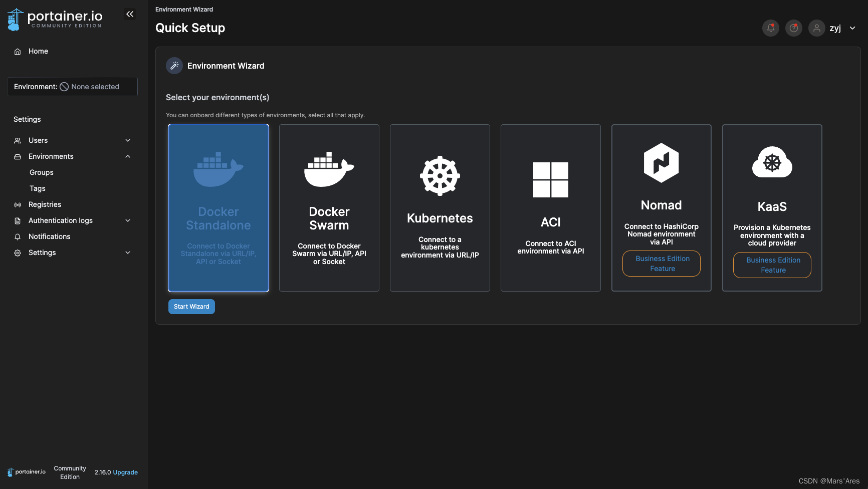Toggle Docker Swarm card title
This screenshot has height=489, width=868.
point(329,218)
